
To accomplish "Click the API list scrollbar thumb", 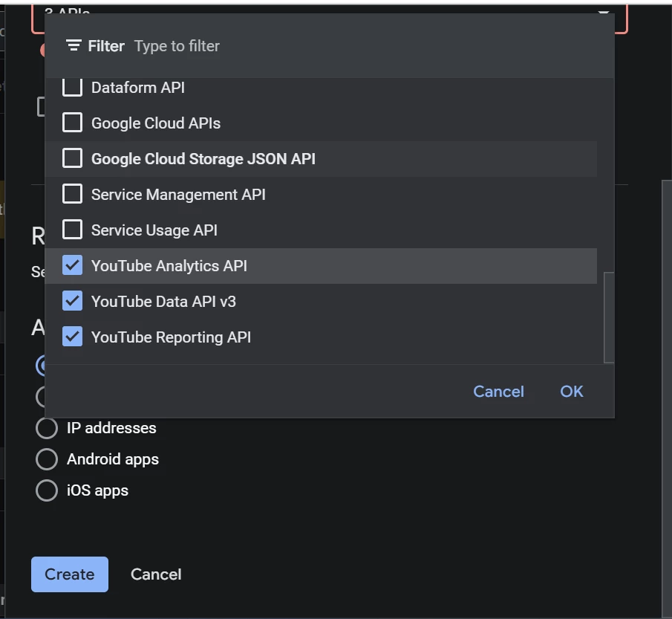I will (x=609, y=317).
